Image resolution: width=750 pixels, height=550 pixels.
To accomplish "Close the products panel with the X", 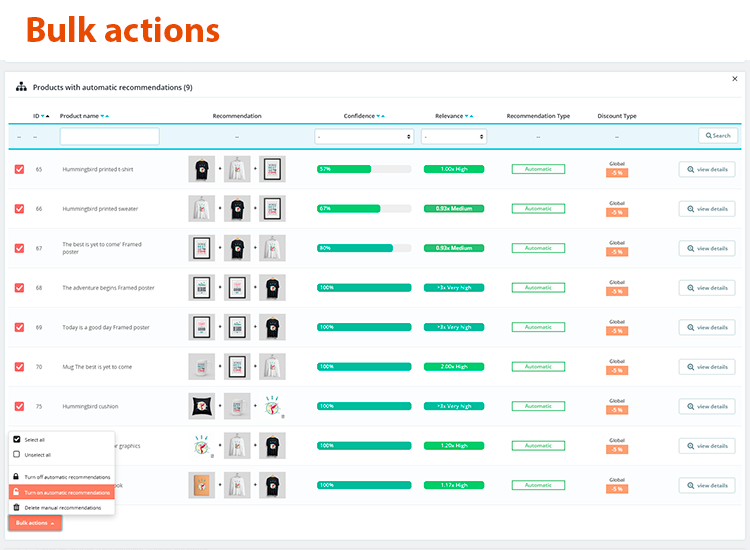I will pos(735,78).
